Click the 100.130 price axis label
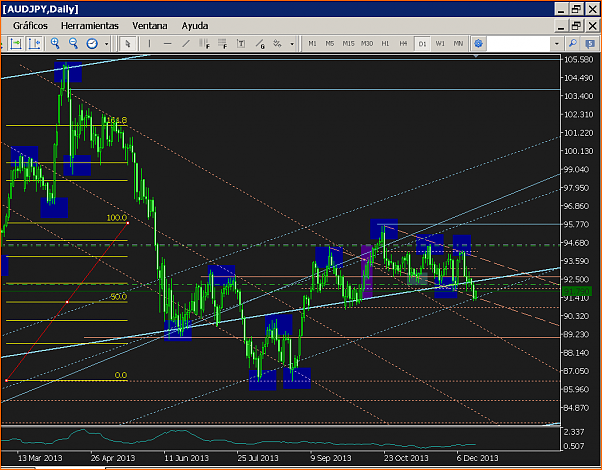 pos(579,151)
